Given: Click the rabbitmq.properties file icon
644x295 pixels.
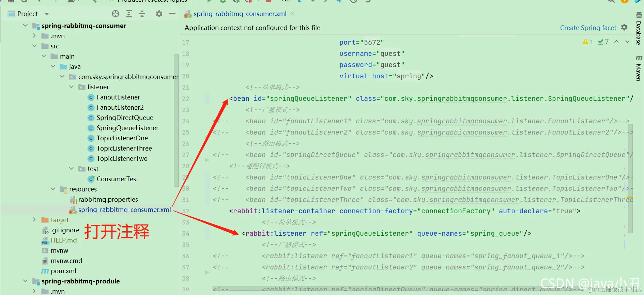Looking at the screenshot, I should (73, 200).
